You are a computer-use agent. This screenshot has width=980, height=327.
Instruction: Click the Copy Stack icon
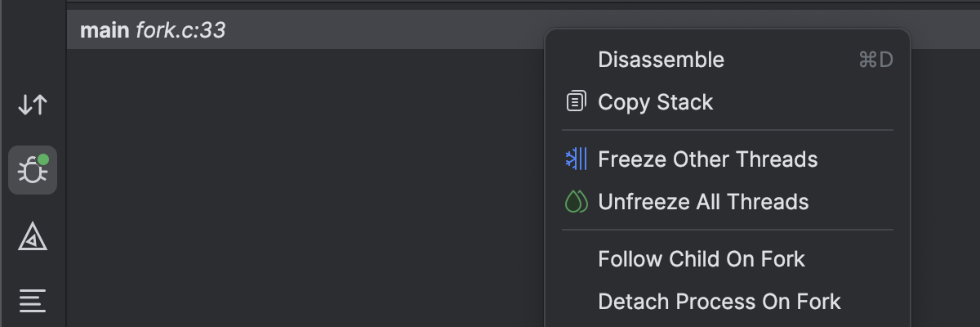(577, 102)
